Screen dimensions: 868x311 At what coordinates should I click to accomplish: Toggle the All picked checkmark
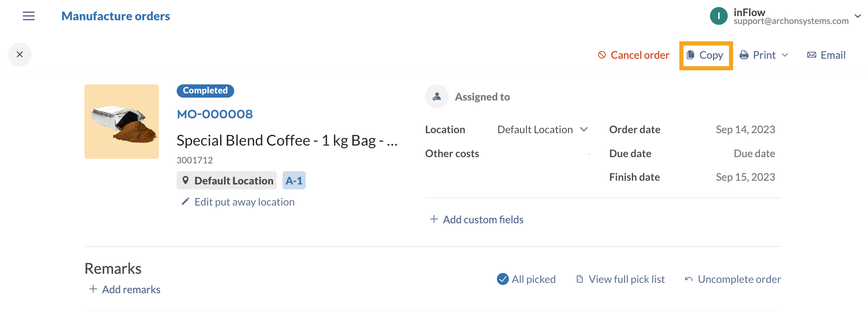[503, 279]
